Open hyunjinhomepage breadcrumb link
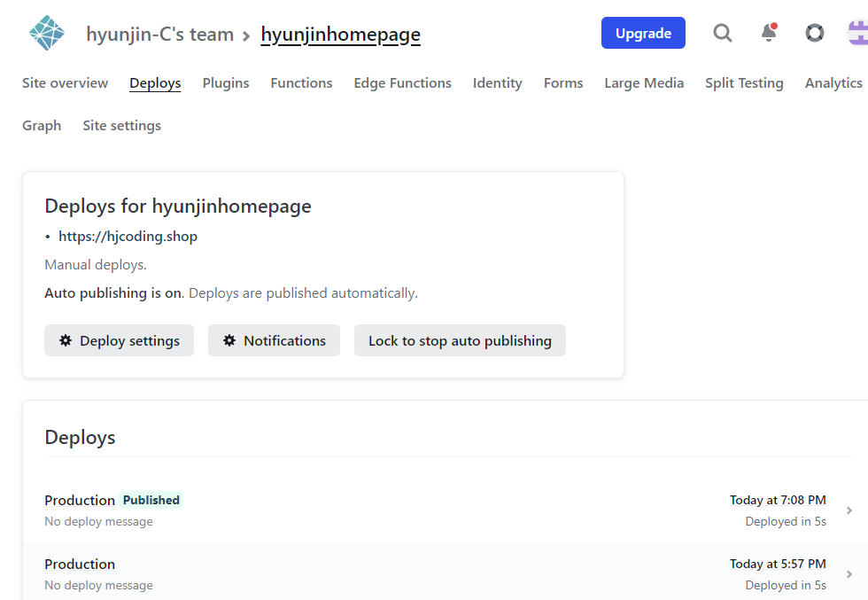The image size is (868, 600). click(340, 35)
